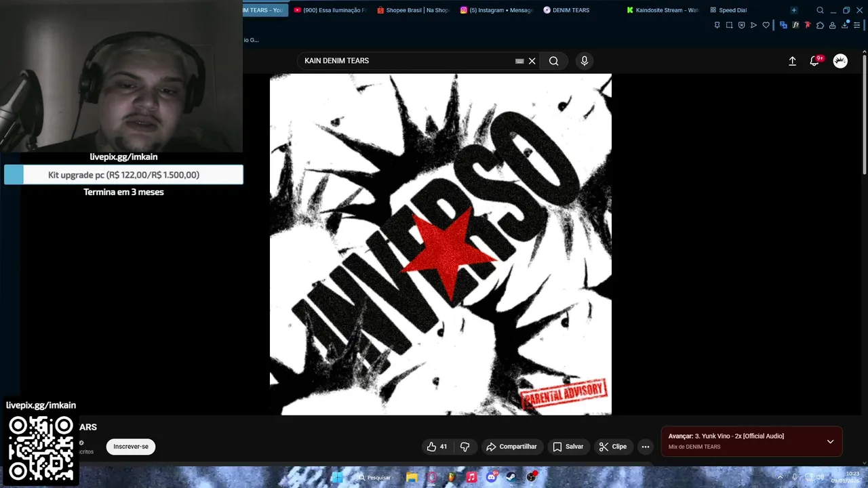This screenshot has width=868, height=488.
Task: Open the Compartilhar share dialog
Action: pos(512,447)
